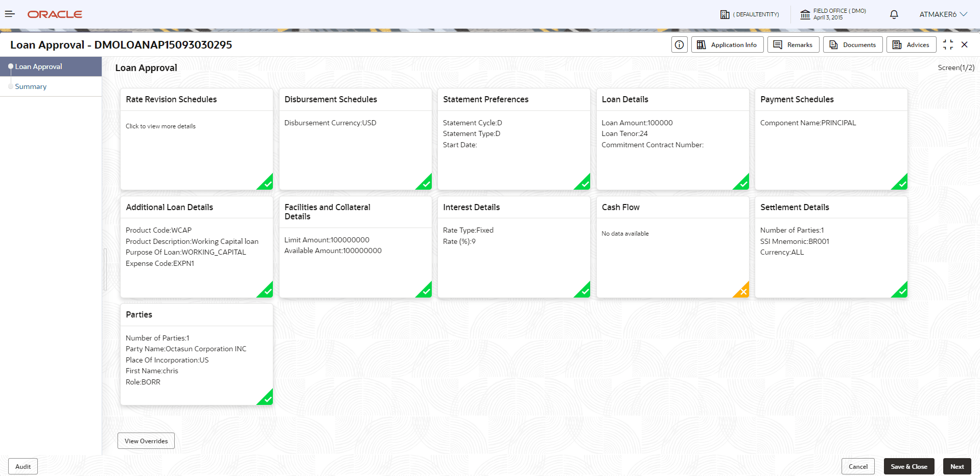Click Interest Details green check badge
This screenshot has width=980, height=476.
pyautogui.click(x=584, y=291)
